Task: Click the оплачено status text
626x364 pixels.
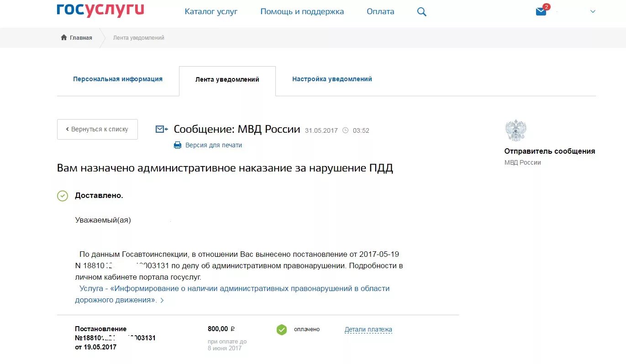Action: click(307, 329)
